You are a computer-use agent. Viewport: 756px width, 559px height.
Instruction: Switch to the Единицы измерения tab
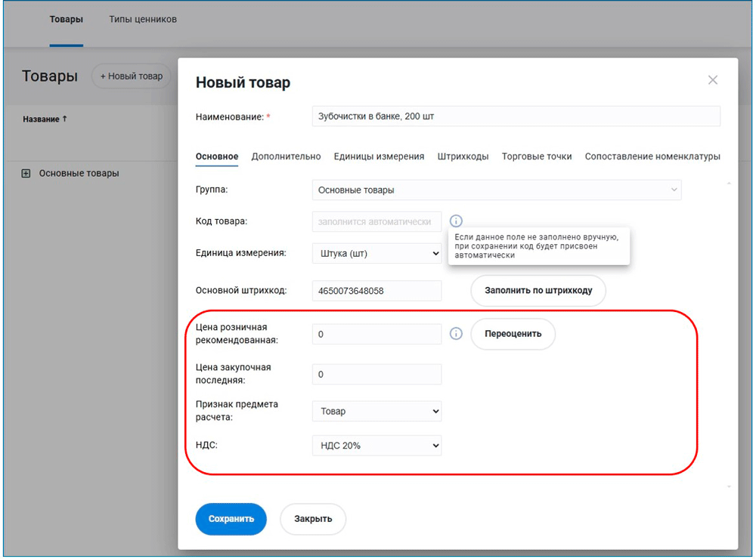(379, 156)
